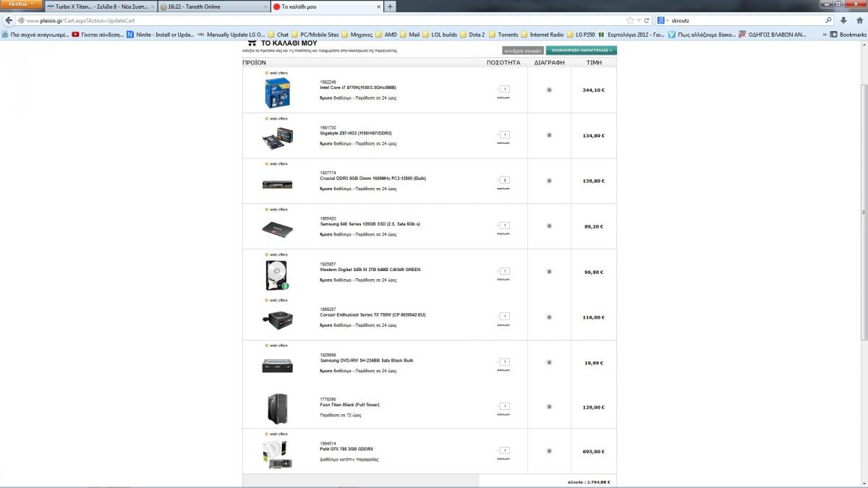Open the AMD bookmarks folder
This screenshot has height=488, width=868.
point(386,34)
